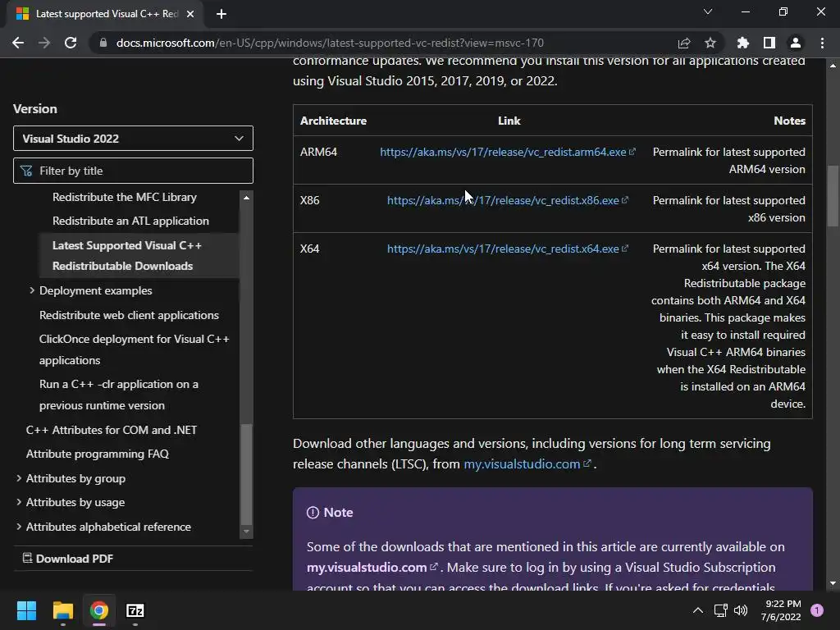Image resolution: width=840 pixels, height=630 pixels.
Task: Click page scrollbar up arrow
Action: point(833,66)
